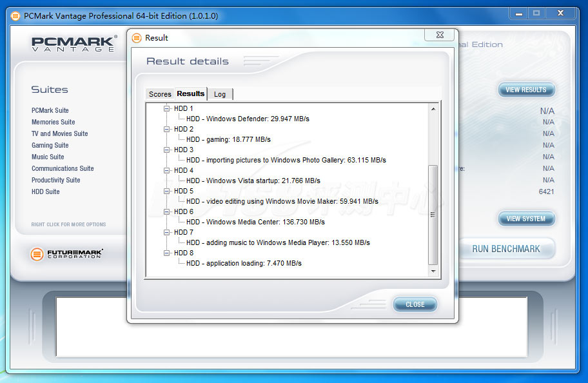The image size is (588, 383).
Task: Select HDD Suite in the Suites list
Action: (46, 192)
